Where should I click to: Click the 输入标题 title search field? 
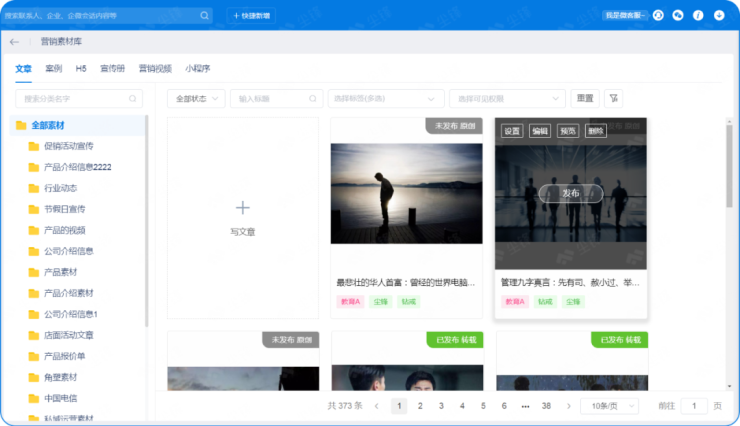pos(275,99)
